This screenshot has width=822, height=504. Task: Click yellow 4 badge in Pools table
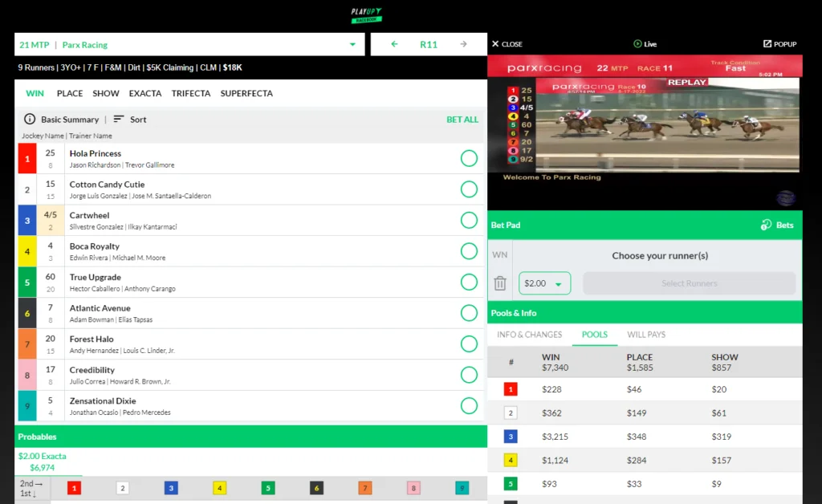511,460
